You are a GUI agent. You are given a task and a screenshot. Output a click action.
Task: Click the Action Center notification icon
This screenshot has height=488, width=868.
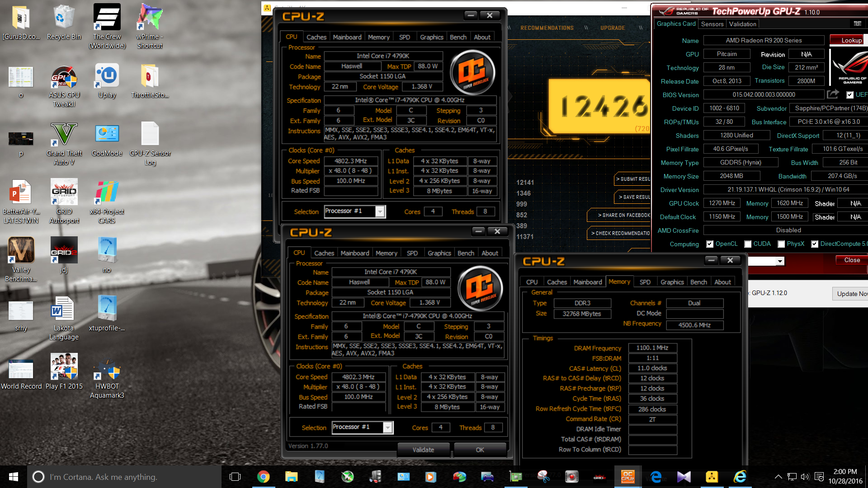point(819,477)
